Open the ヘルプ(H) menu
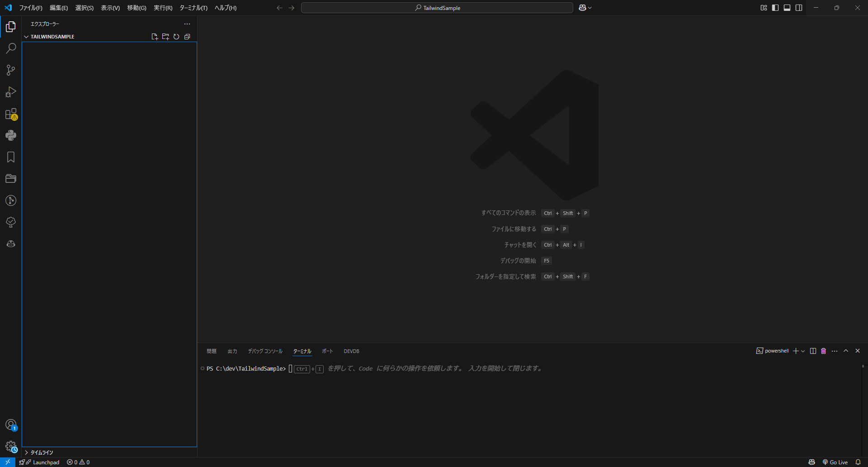The height and width of the screenshot is (467, 868). coord(226,8)
